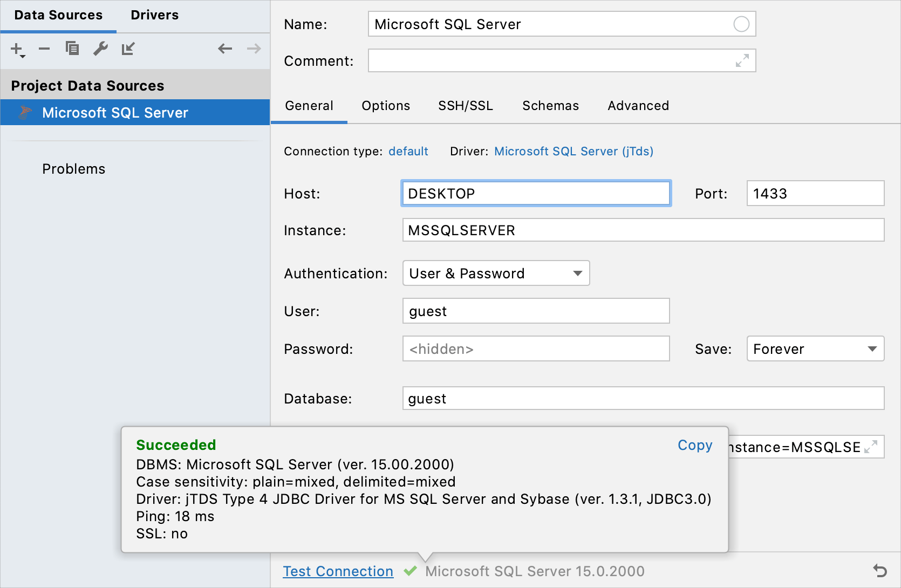Open data source properties with the wrench icon
Image resolution: width=901 pixels, height=588 pixels.
click(100, 49)
